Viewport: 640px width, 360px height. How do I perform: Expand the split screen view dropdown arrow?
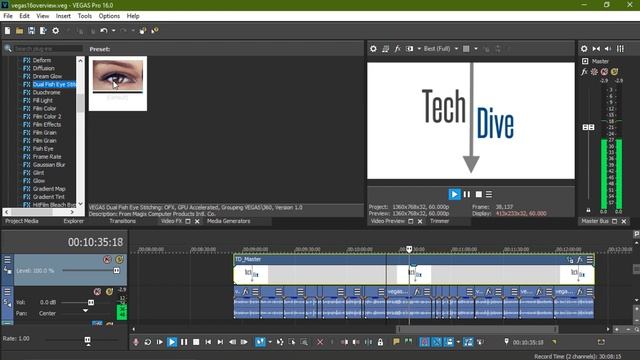(x=419, y=49)
